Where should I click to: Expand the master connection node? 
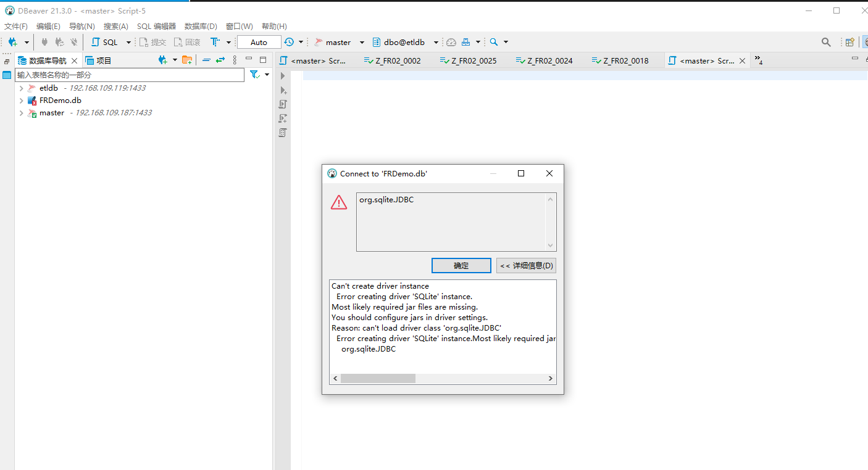coord(21,113)
